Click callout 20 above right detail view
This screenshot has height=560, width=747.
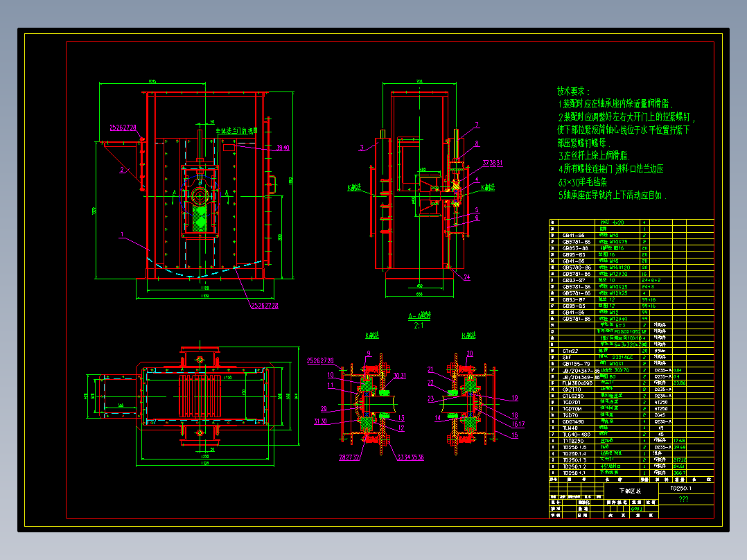pos(470,353)
